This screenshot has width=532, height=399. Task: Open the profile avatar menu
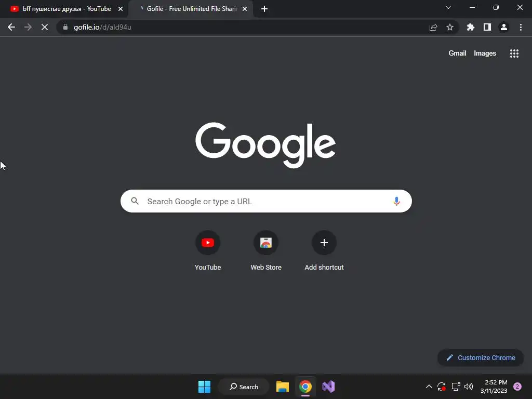(503, 27)
